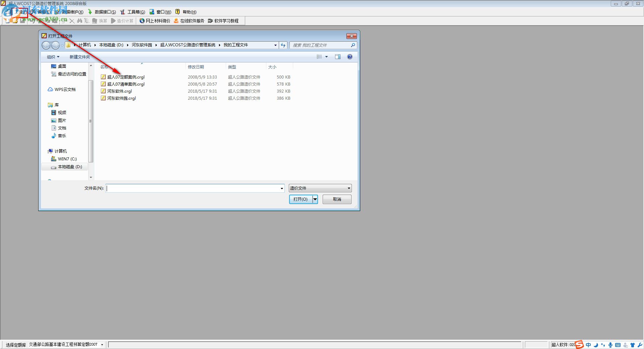Click the Delete (X) toolbar icon
This screenshot has width=644, height=349.
point(72,21)
